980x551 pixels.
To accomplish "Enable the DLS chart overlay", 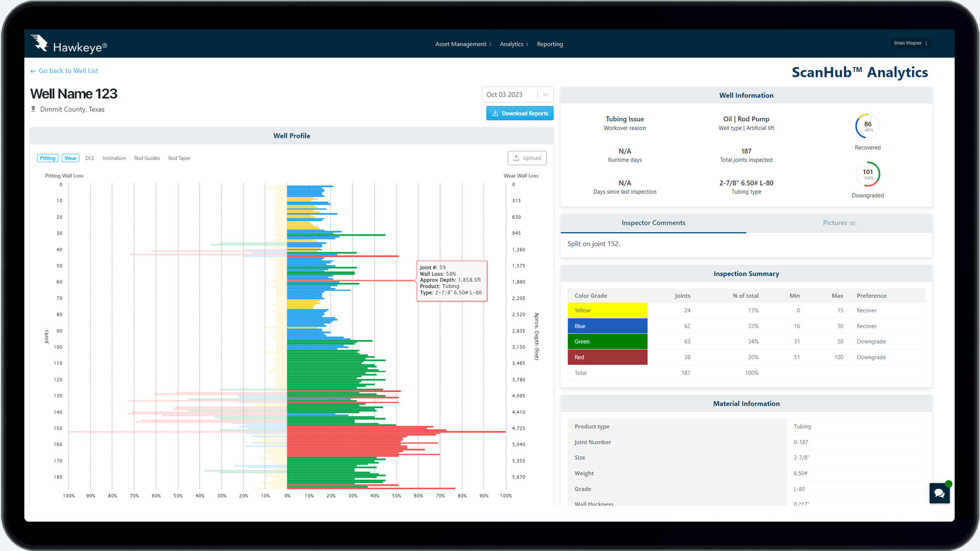I will tap(89, 158).
